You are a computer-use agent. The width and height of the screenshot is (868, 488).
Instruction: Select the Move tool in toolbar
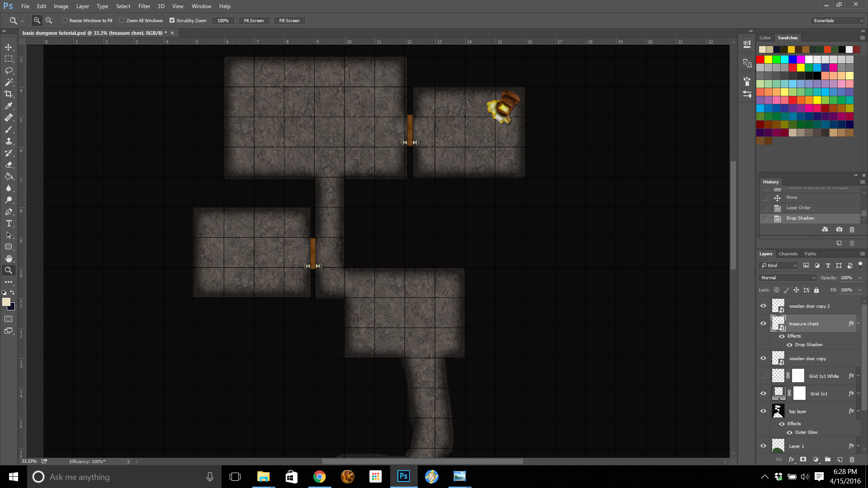tap(8, 47)
